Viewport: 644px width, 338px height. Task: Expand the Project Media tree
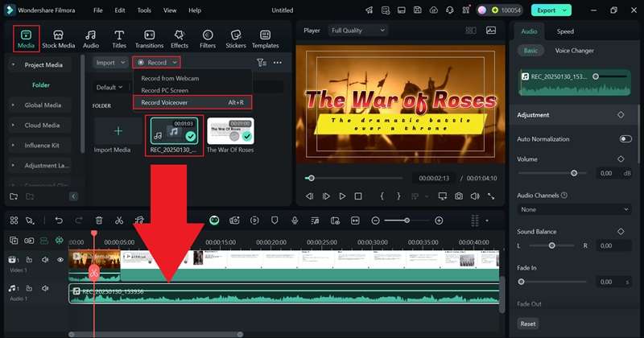[x=13, y=64]
